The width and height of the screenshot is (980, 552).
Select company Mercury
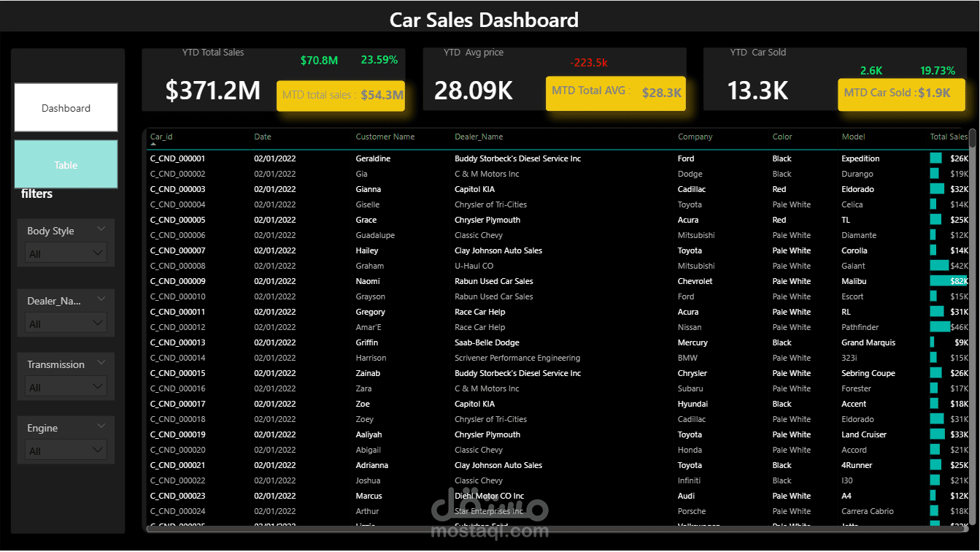692,342
